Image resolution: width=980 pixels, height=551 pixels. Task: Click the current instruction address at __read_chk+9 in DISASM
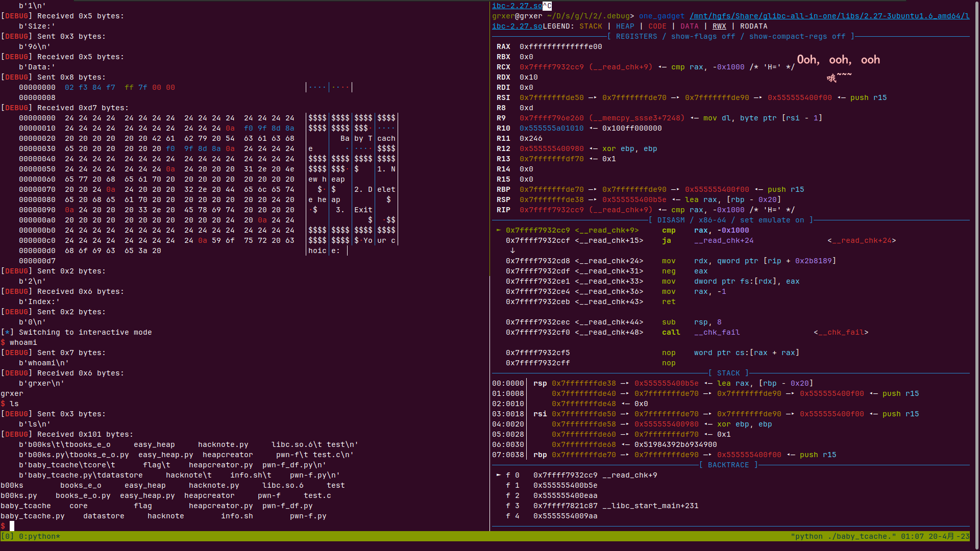coord(538,230)
